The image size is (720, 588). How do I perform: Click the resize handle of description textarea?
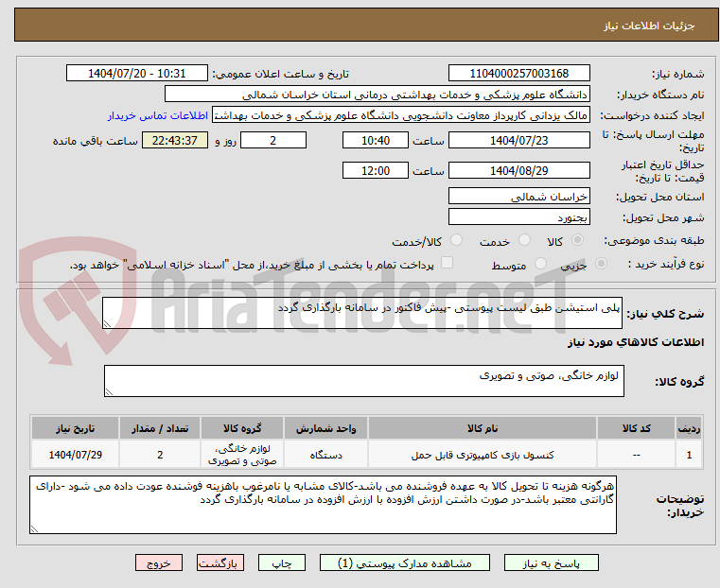[x=107, y=324]
